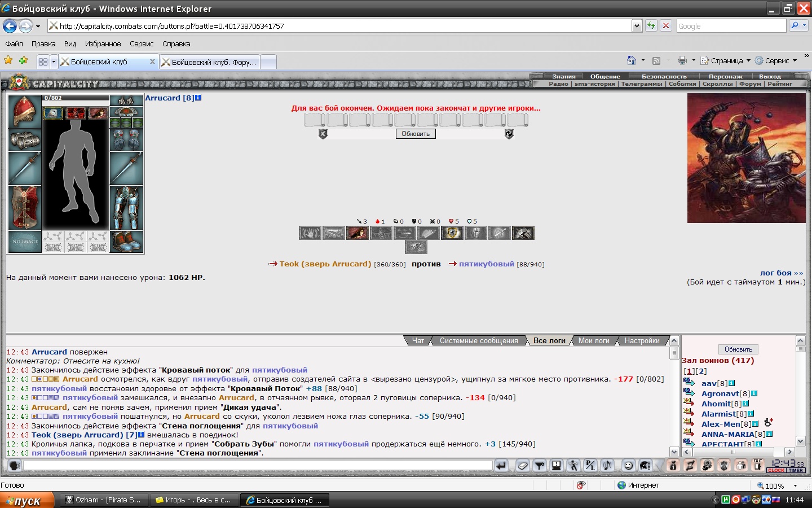Viewport: 812px width, 508px height.
Task: Click the Google search box
Action: (731, 26)
